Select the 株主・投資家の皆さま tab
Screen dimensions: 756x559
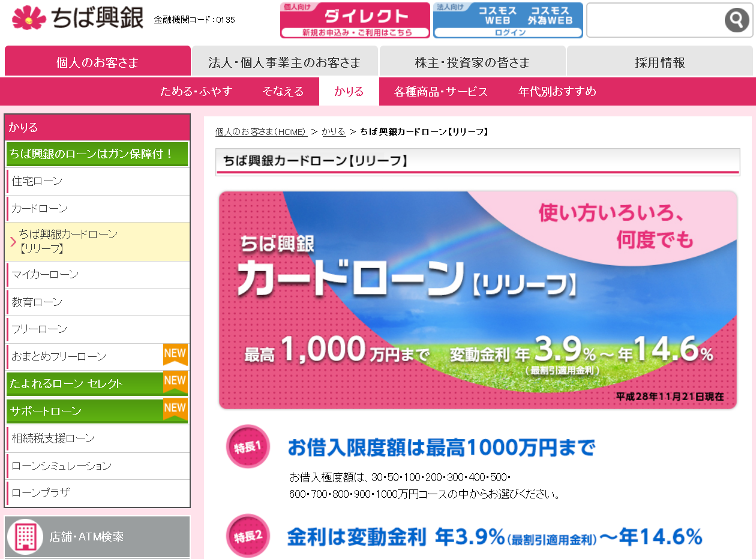click(473, 62)
